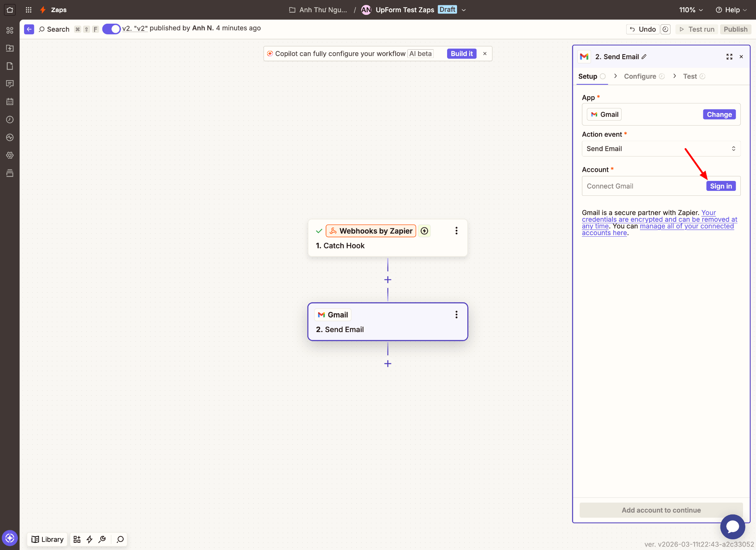Viewport: 756px width, 550px height.
Task: Dismiss the Copilot banner
Action: coord(485,54)
